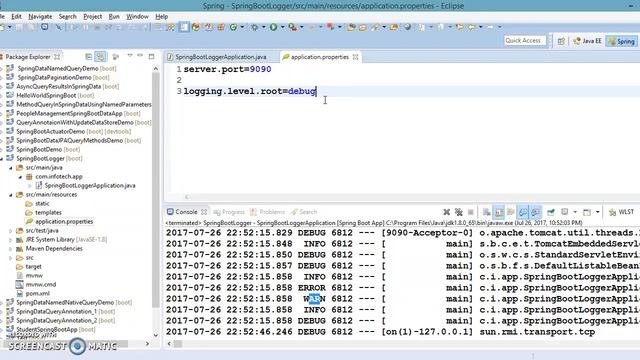Toggle the highlighted mark occurrences toolbar button
This screenshot has height=360, width=640.
point(184,27)
